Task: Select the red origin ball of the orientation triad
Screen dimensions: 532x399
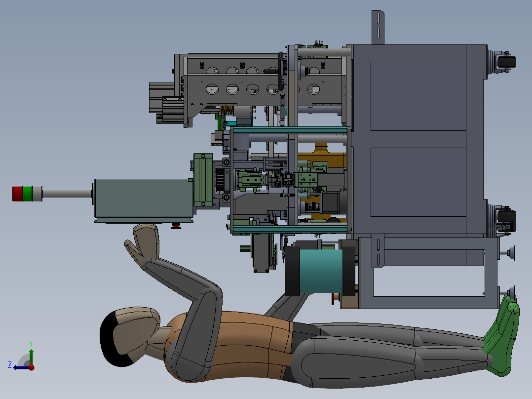Action: click(31, 367)
